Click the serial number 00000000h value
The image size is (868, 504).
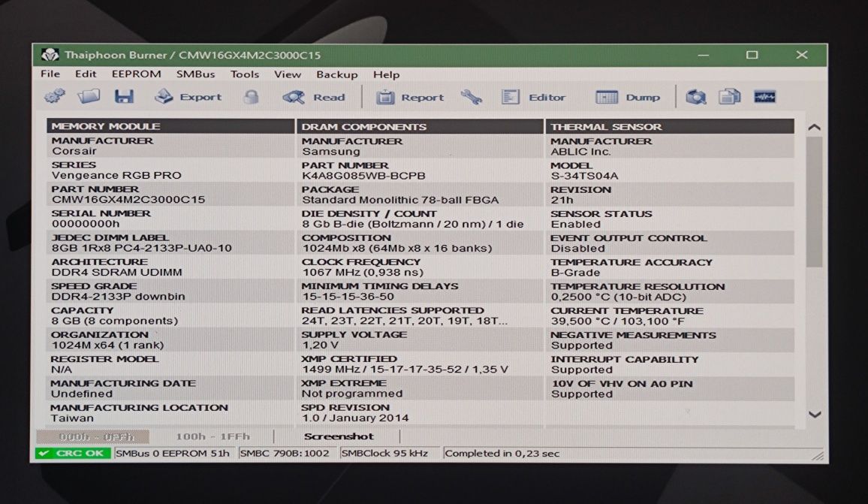[x=86, y=224]
